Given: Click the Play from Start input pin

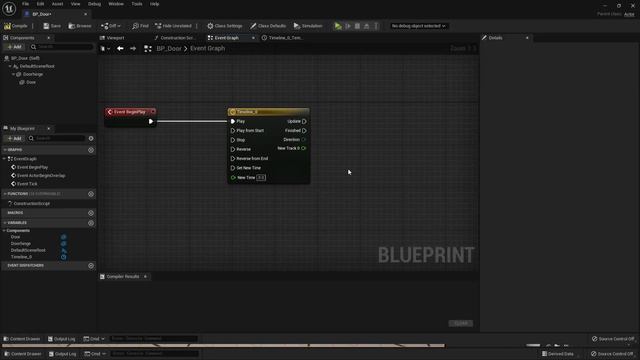Looking at the screenshot, I should tap(233, 131).
